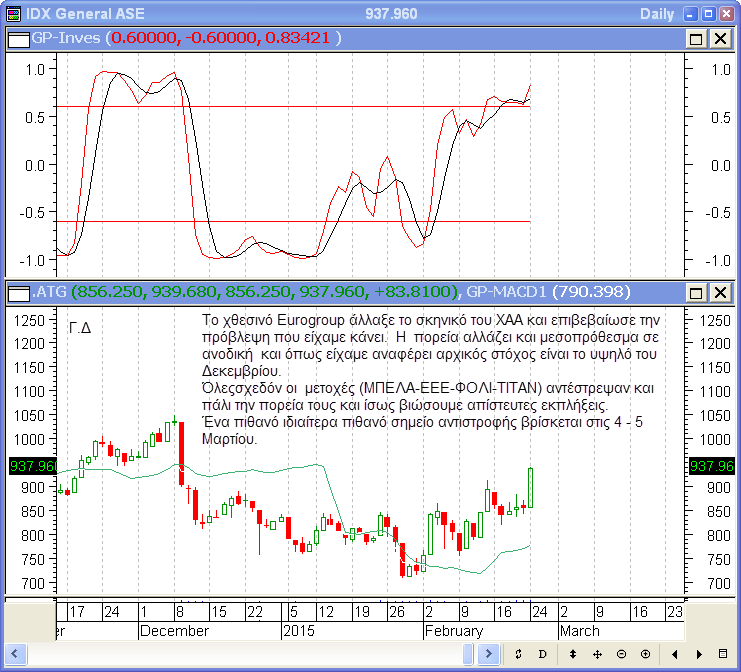Viewport: 741px width, 672px height.
Task: Click the green 937.96 price marker on left axis
Action: [33, 466]
